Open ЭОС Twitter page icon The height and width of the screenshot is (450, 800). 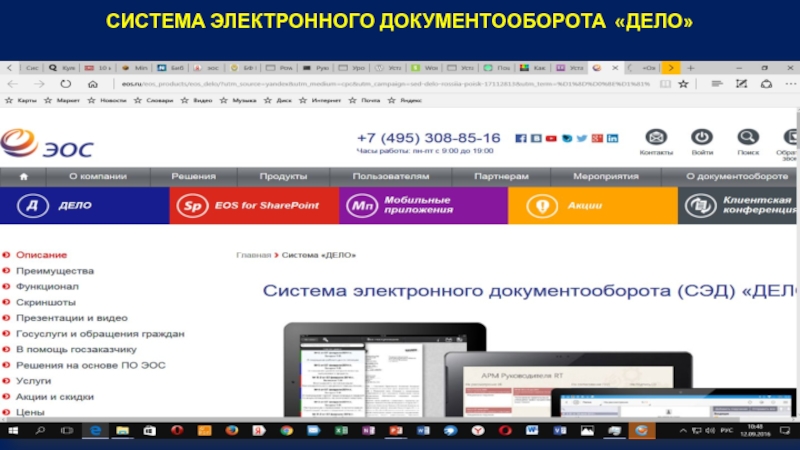coord(582,138)
